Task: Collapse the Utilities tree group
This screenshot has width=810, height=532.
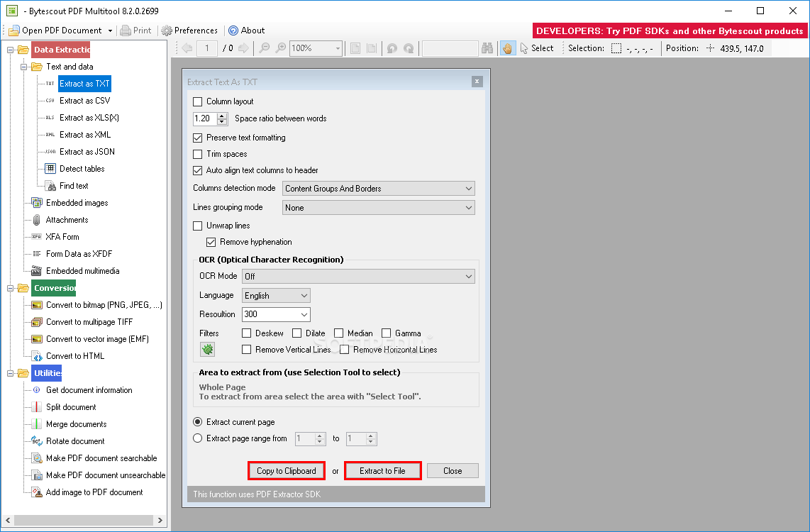Action: [10, 373]
